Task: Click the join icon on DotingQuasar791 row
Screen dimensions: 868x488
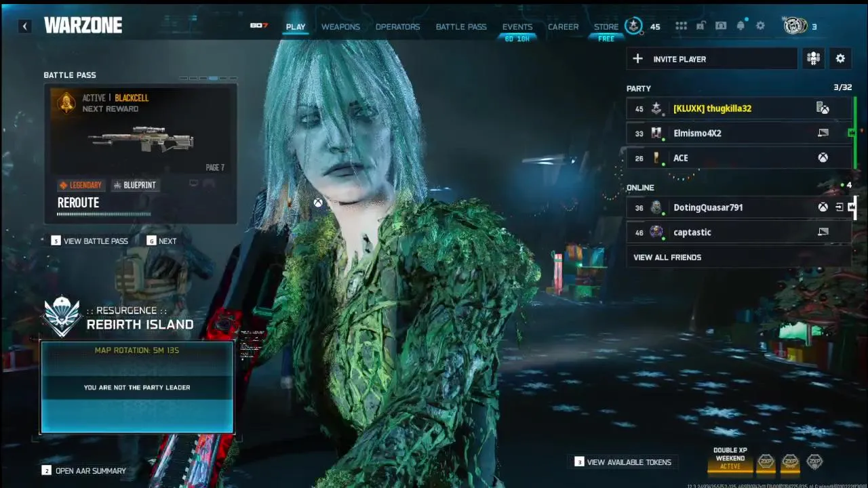Action: pyautogui.click(x=840, y=207)
